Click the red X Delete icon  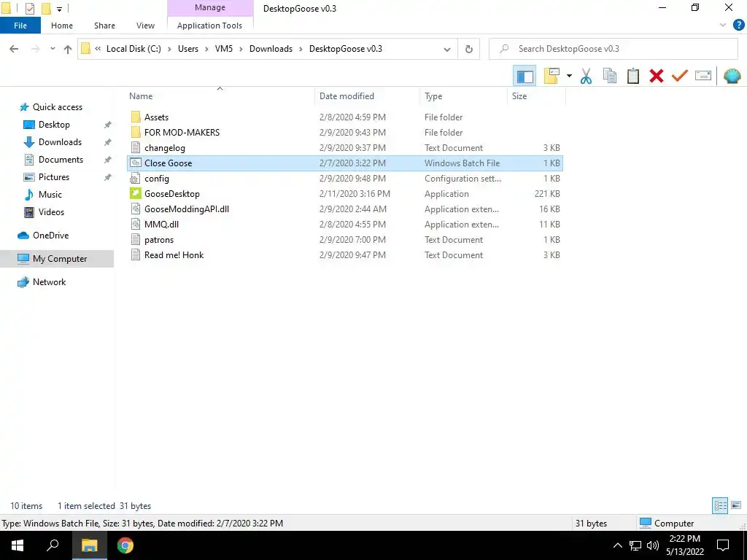(656, 76)
